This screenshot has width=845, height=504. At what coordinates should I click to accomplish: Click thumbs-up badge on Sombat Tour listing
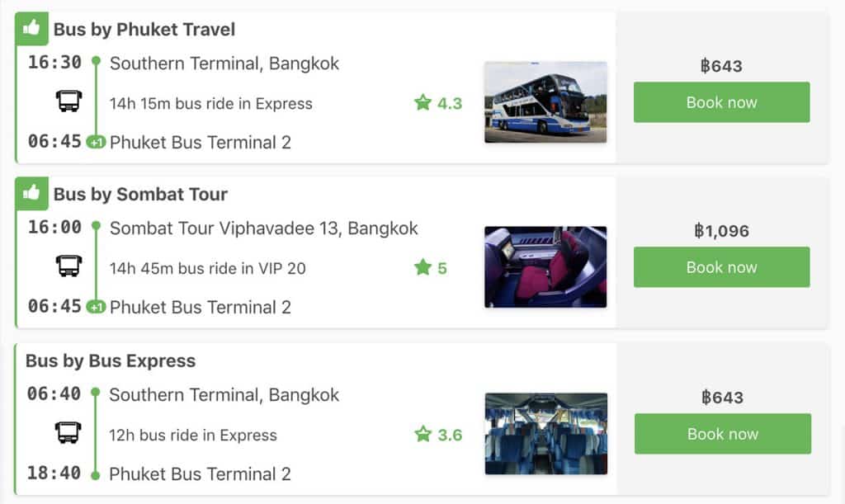(31, 193)
